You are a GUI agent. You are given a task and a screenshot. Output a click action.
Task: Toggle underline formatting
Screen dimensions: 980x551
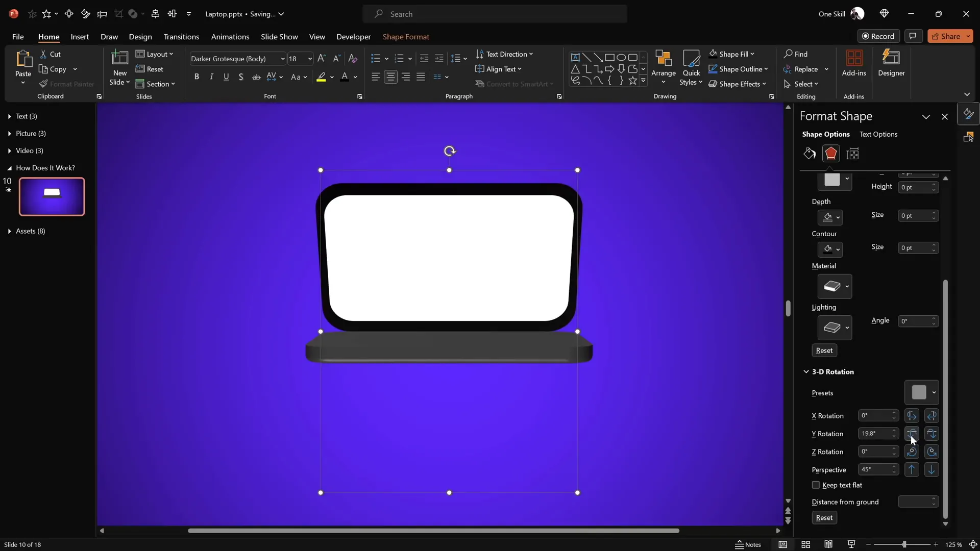point(226,77)
